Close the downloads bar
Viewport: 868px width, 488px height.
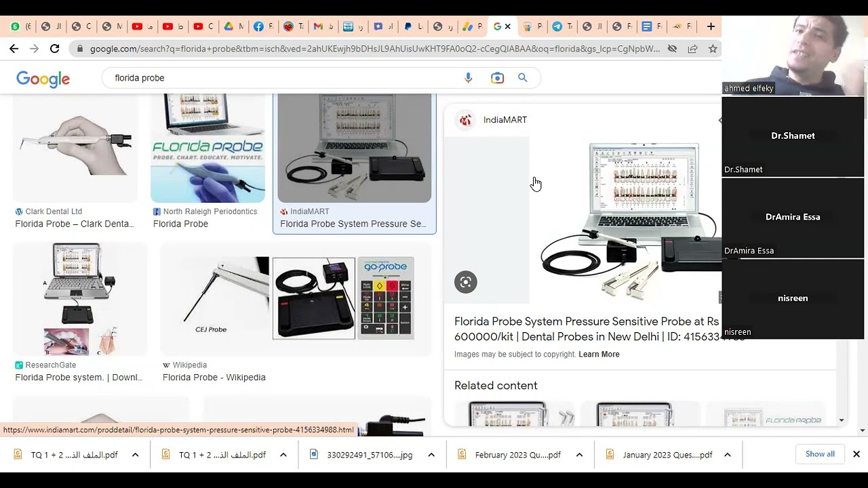coord(856,454)
